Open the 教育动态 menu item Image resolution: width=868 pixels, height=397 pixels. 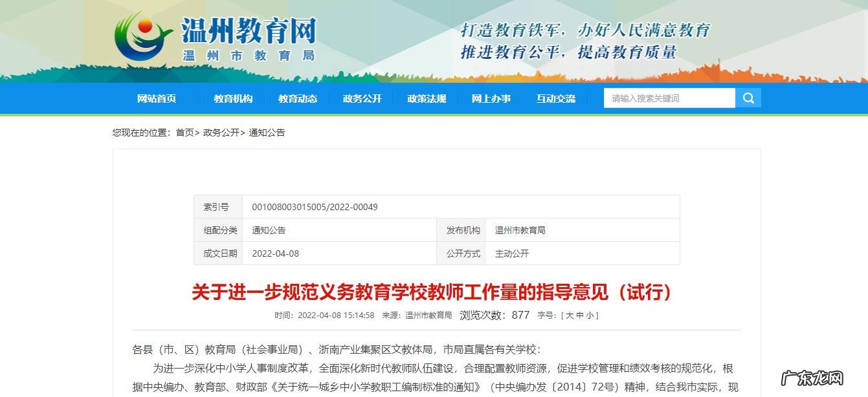[x=298, y=98]
